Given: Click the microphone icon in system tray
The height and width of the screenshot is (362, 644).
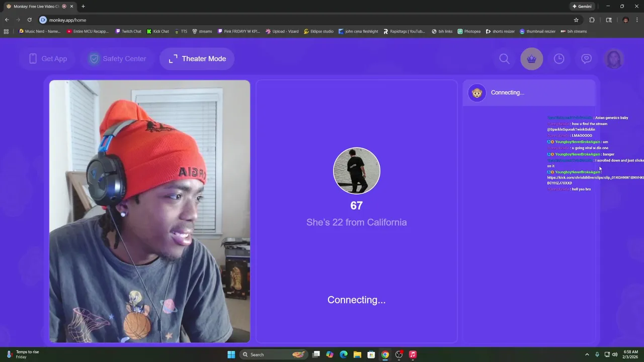Looking at the screenshot, I should 597,354.
